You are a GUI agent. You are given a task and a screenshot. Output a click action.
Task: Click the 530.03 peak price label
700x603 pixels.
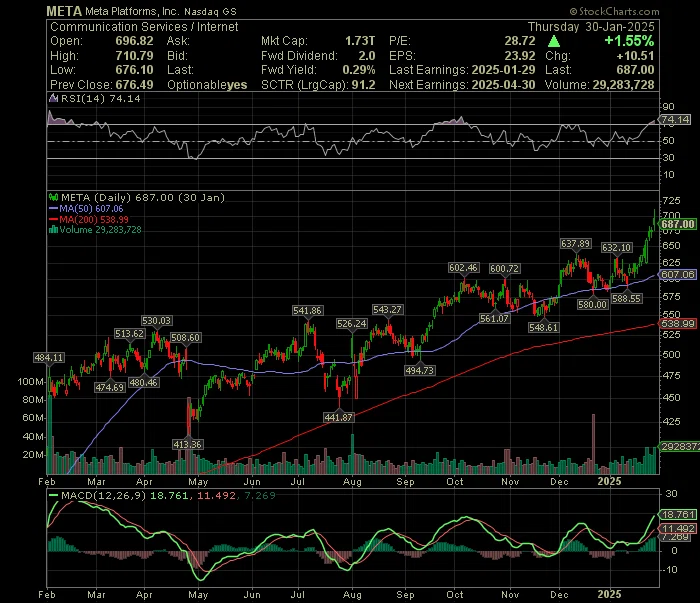tap(156, 321)
